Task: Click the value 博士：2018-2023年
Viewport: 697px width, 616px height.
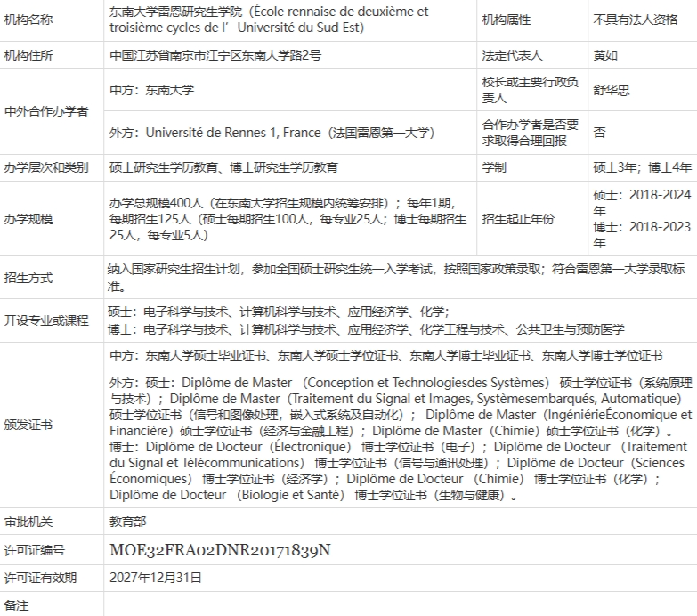Action: tap(642, 235)
